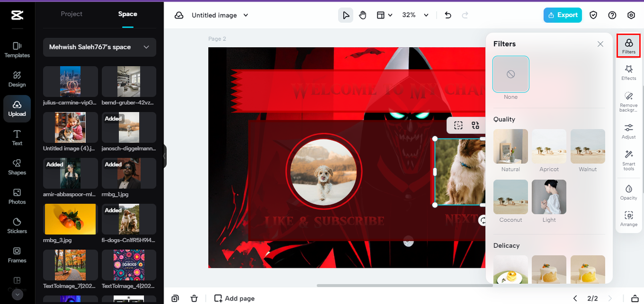The image size is (644, 304).
Task: Select the LIKE & SUBSCRIBE text on canvas
Action: click(x=325, y=222)
